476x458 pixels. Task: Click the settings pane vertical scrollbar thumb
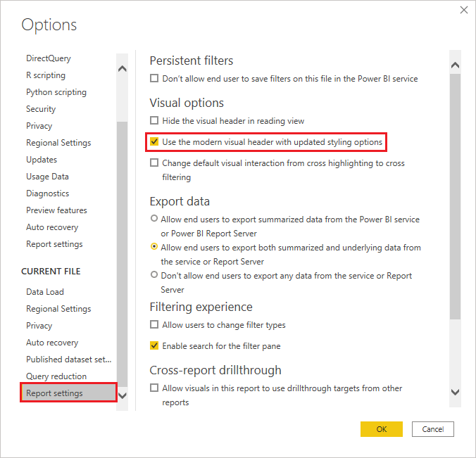pos(455,196)
